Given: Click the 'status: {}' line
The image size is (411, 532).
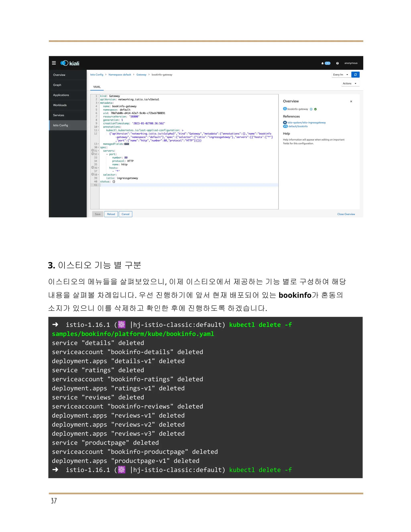Looking at the screenshot, I should (x=108, y=182).
